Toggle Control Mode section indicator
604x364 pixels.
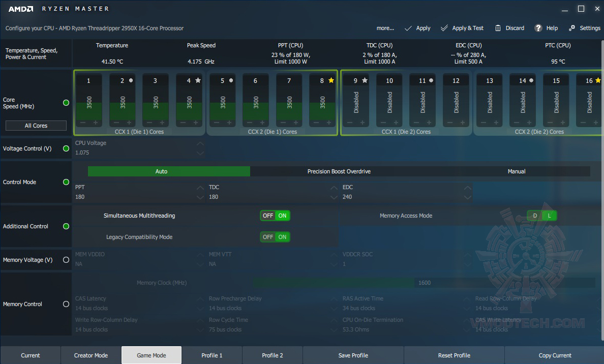66,182
